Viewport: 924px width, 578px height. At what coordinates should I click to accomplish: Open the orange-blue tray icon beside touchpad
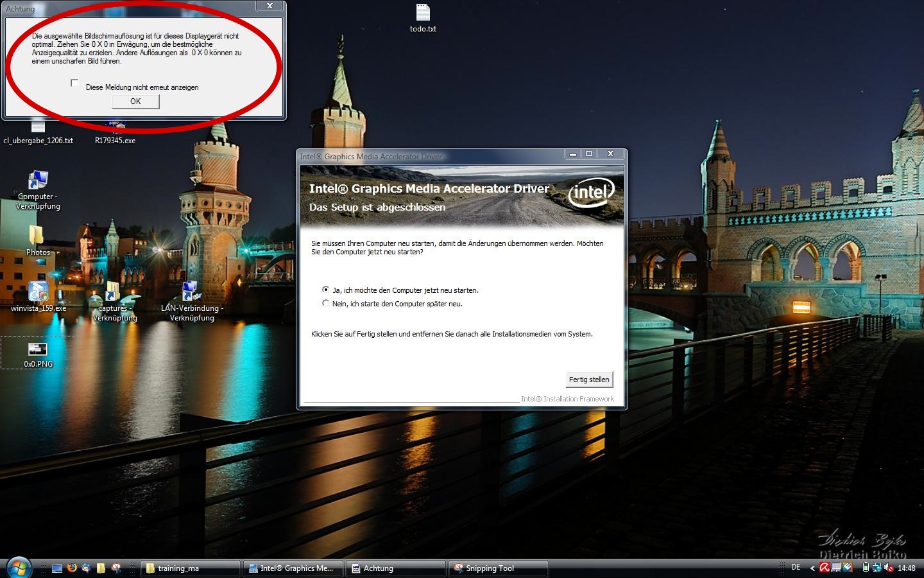(848, 567)
